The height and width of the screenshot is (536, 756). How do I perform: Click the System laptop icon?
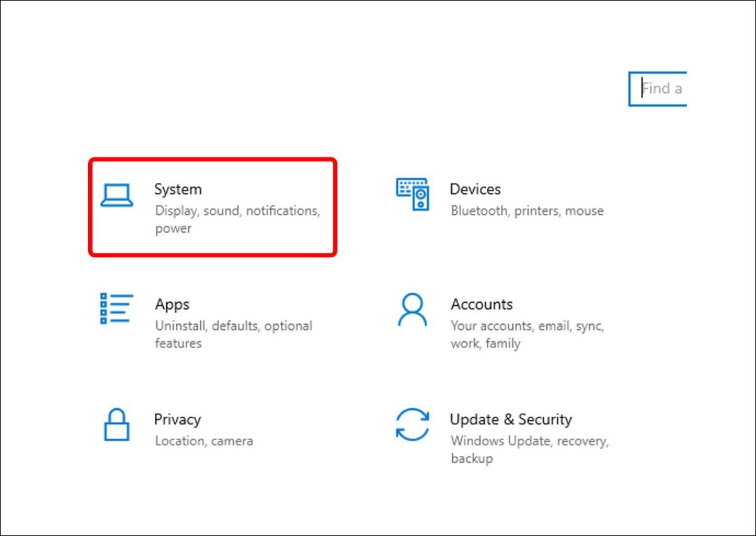pyautogui.click(x=118, y=196)
